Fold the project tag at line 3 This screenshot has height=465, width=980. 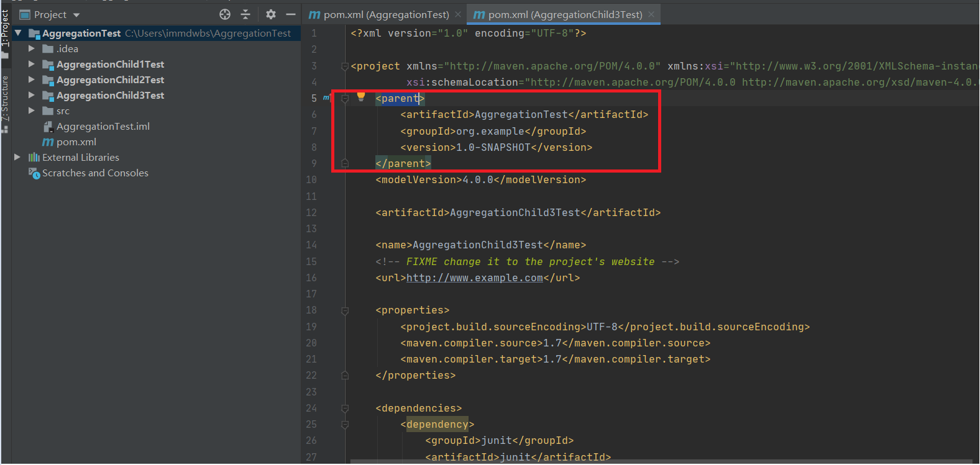[345, 66]
